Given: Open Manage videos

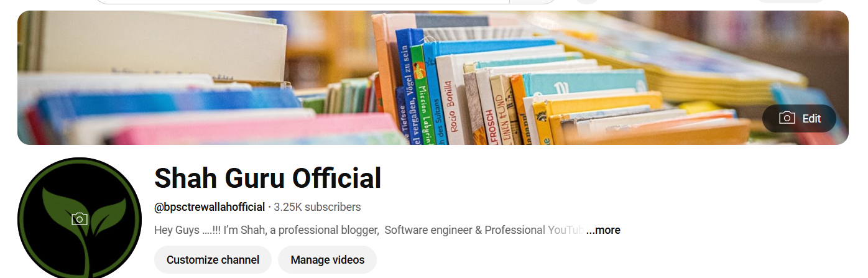Looking at the screenshot, I should pos(327,260).
